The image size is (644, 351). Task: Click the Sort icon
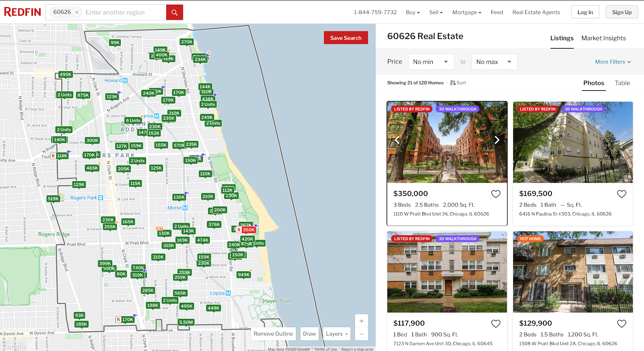pos(453,83)
